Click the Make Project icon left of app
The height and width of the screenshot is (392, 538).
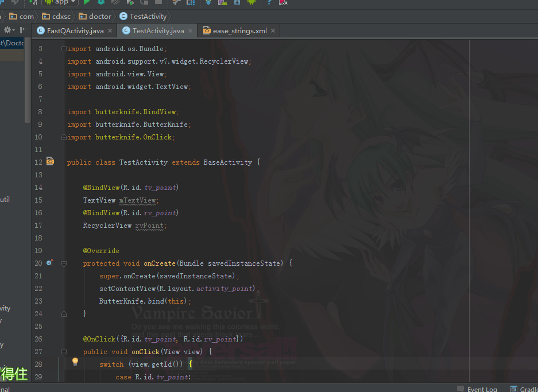(x=33, y=2)
